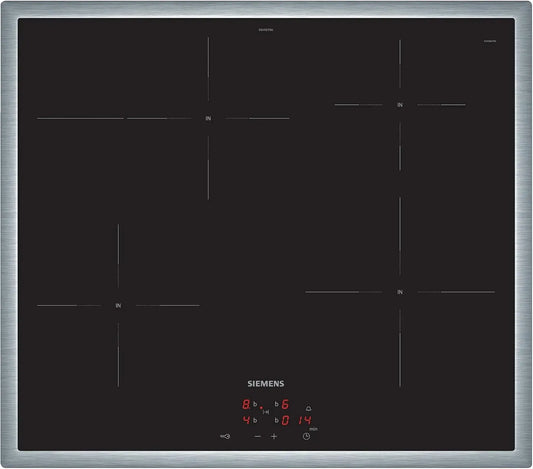The image size is (533, 469).
Task: Select the cooking zone display showing 8
Action: tap(246, 404)
